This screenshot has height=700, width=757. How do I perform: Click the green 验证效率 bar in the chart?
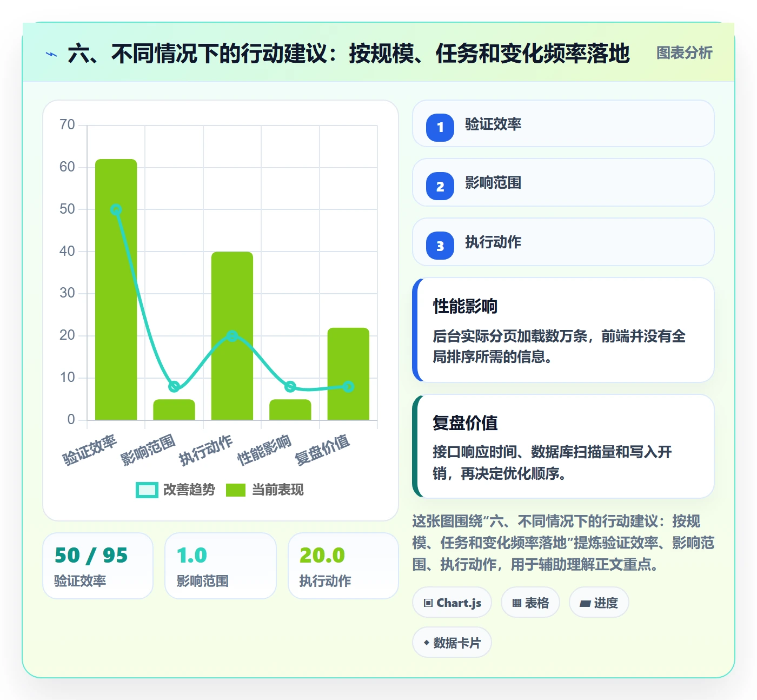[x=116, y=289]
